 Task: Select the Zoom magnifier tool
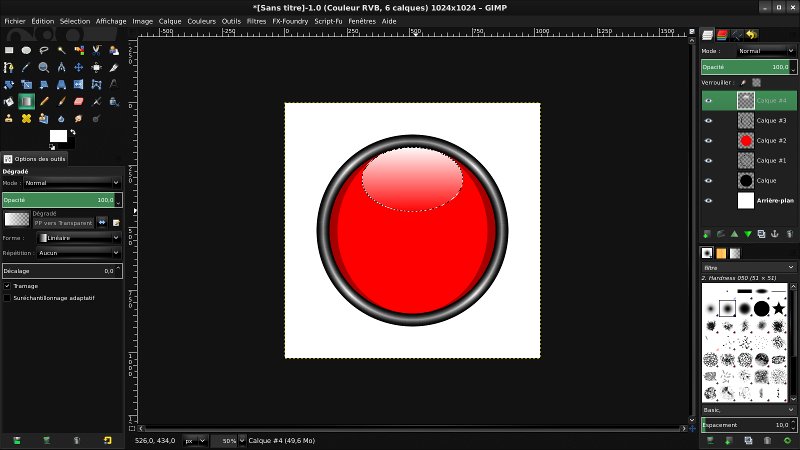tap(44, 67)
